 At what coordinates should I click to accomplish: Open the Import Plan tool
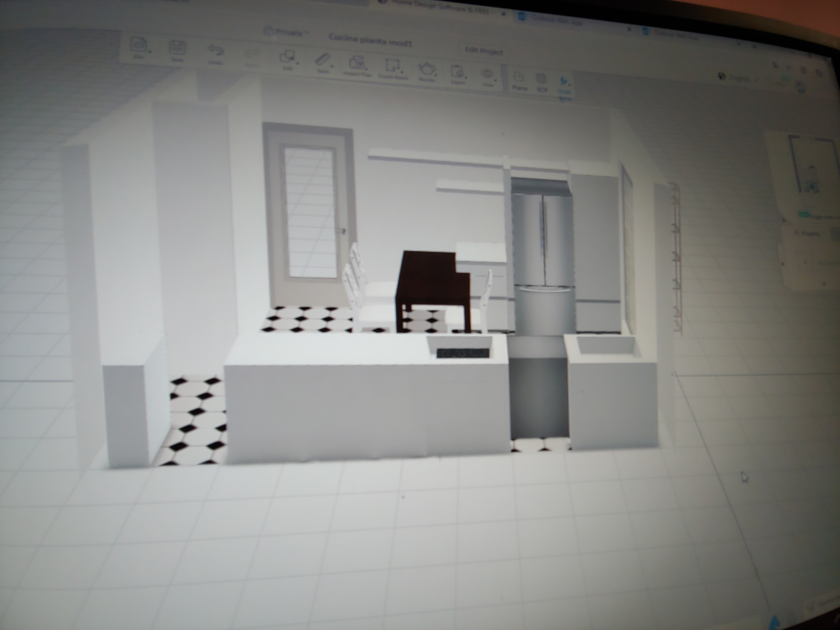[357, 66]
